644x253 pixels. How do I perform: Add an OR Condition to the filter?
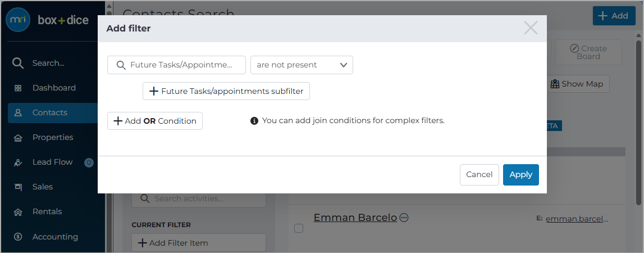(155, 121)
